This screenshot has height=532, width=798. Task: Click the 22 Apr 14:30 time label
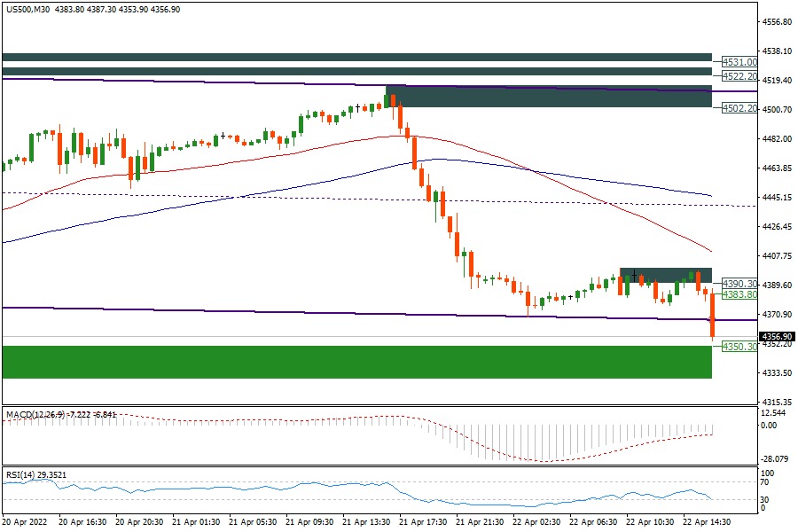point(707,523)
